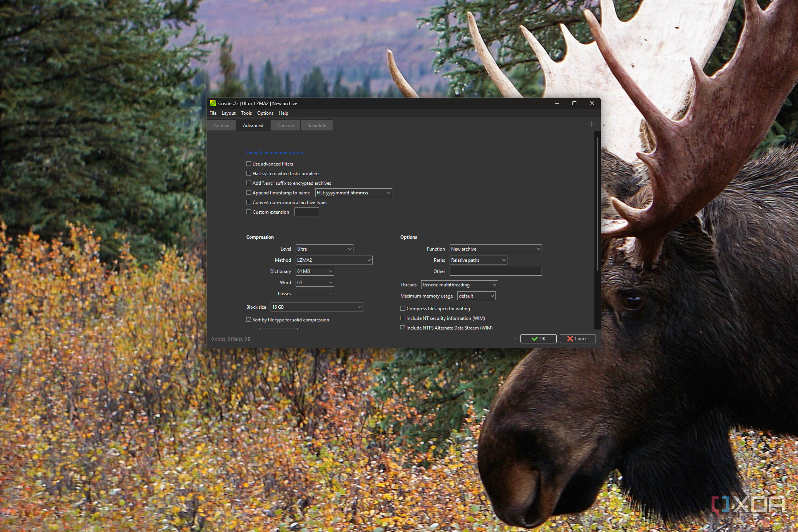Viewport: 798px width, 532px height.
Task: Click the small chevron left of OK
Action: (x=515, y=339)
